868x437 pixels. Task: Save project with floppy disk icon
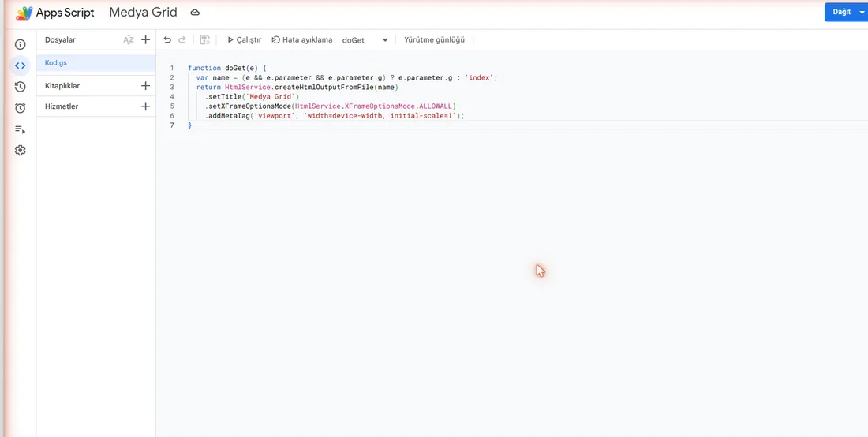[205, 39]
